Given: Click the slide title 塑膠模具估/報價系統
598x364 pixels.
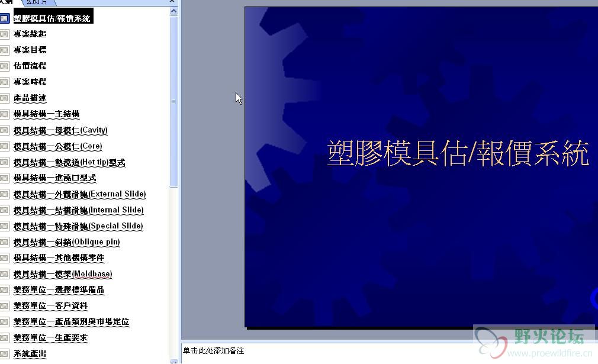Looking at the screenshot, I should pos(458,153).
